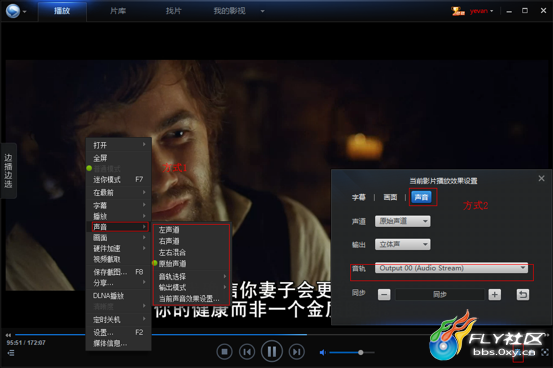The width and height of the screenshot is (553, 368).
Task: Choose 全屏 from the context menu
Action: [119, 158]
